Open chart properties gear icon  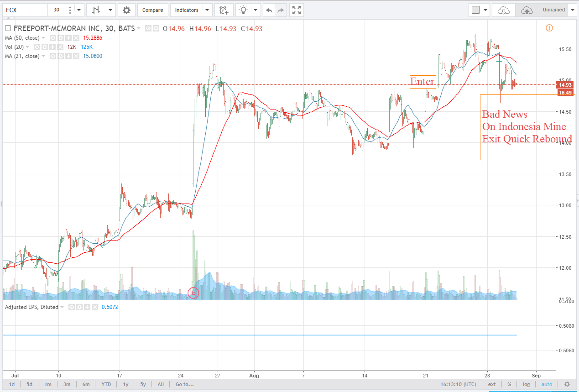click(126, 10)
